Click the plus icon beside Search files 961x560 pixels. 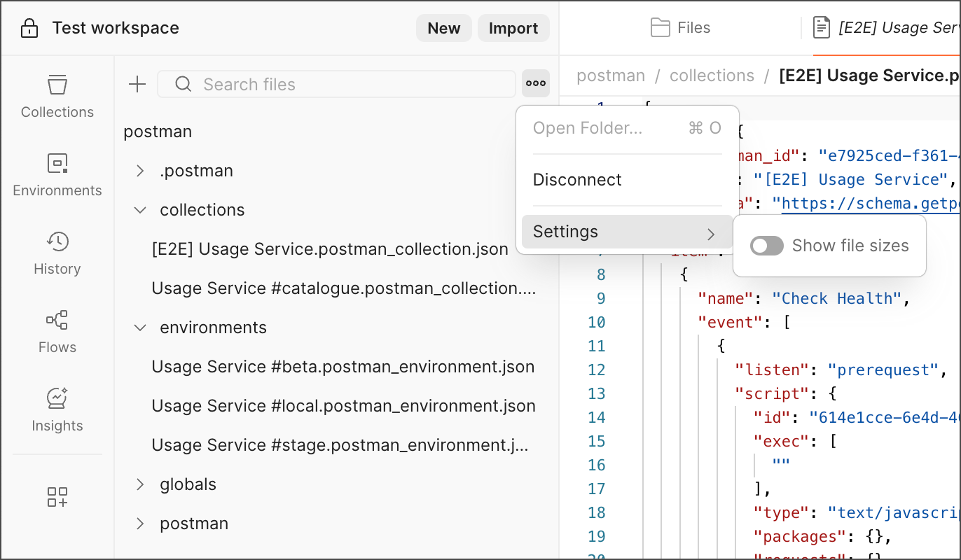(137, 85)
